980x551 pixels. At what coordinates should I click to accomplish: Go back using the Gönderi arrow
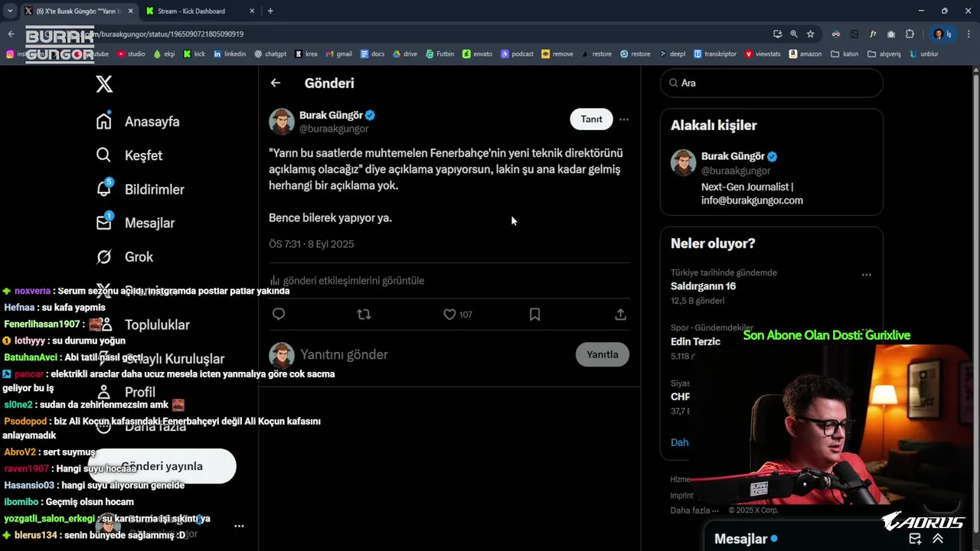(x=276, y=83)
